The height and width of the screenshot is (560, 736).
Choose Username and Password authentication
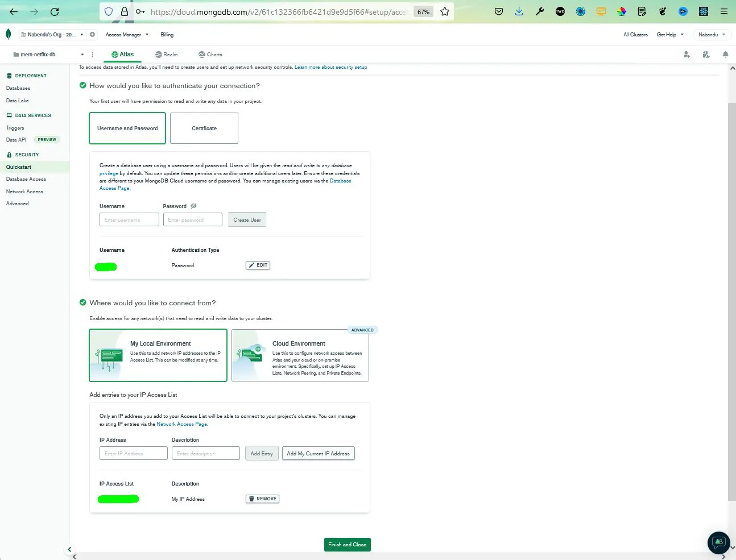[x=127, y=128]
